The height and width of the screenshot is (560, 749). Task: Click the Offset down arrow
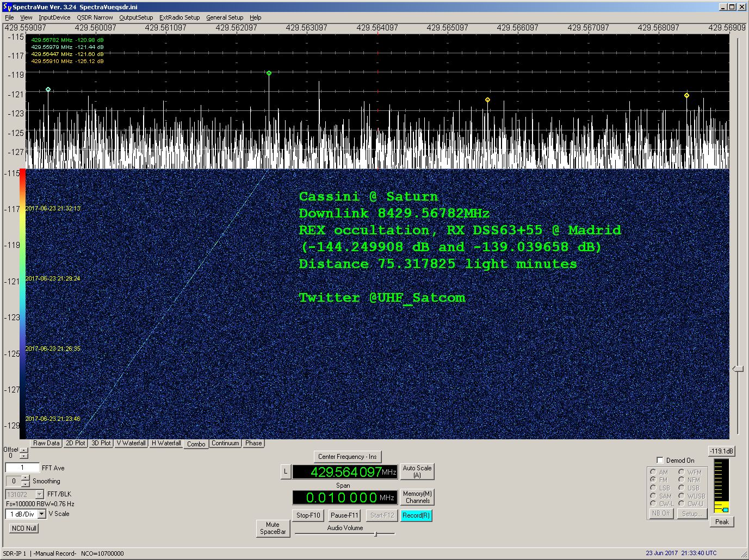[x=23, y=456]
